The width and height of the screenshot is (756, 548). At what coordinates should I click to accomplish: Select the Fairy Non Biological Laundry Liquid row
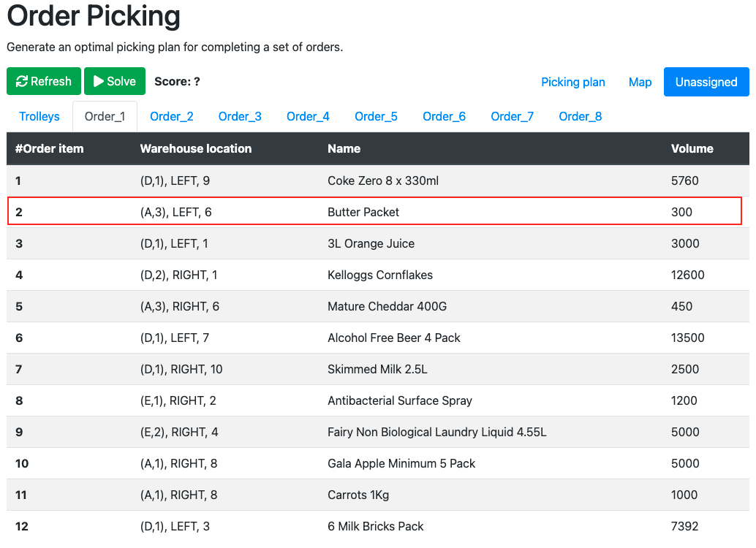click(x=378, y=432)
